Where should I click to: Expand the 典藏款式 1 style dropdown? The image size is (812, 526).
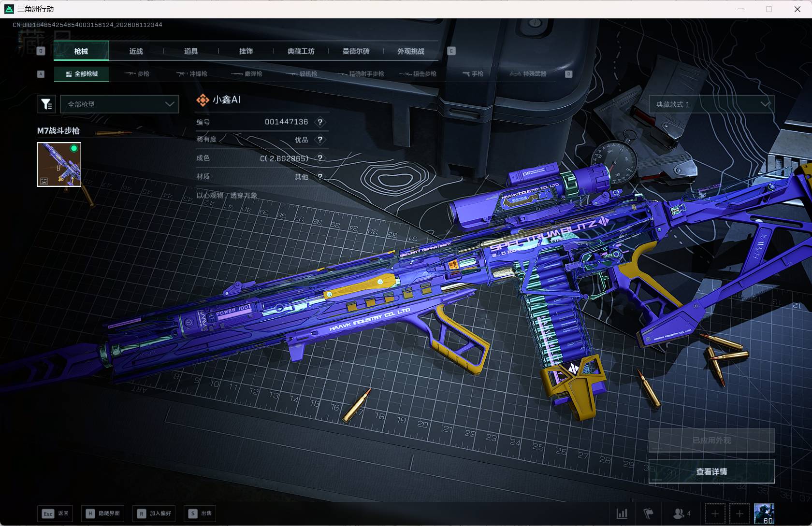pyautogui.click(x=711, y=104)
